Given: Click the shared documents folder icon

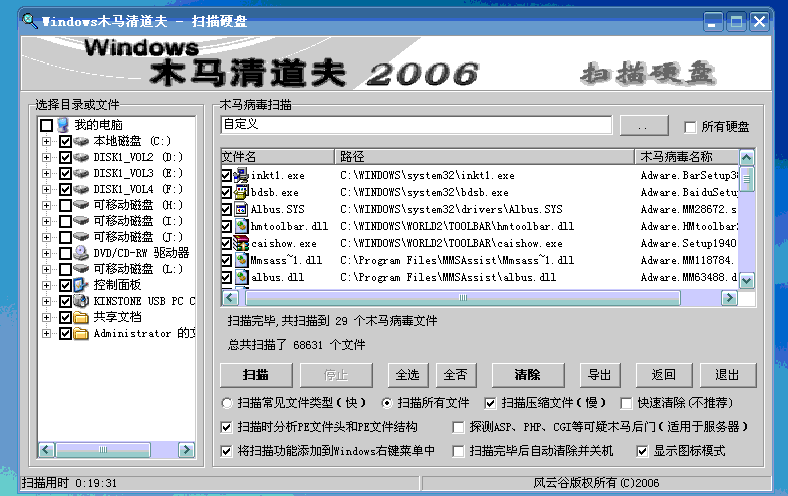Looking at the screenshot, I should 81,317.
